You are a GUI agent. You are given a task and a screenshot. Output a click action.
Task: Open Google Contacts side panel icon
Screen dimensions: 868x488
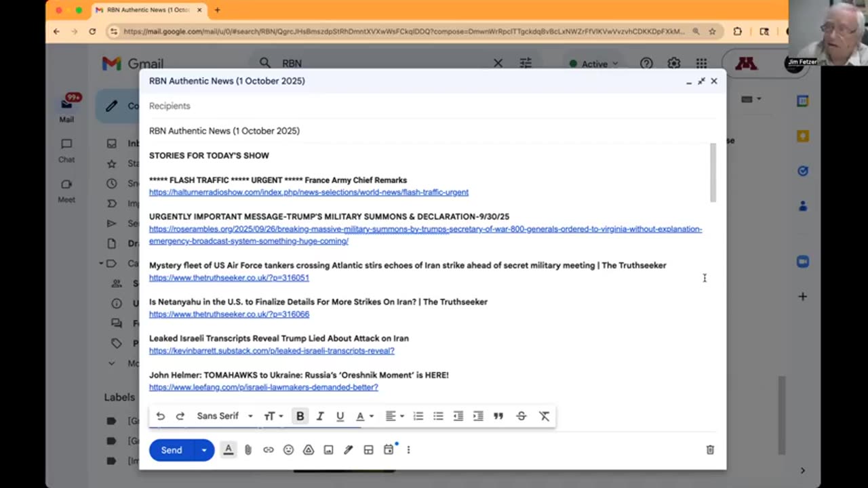point(803,206)
